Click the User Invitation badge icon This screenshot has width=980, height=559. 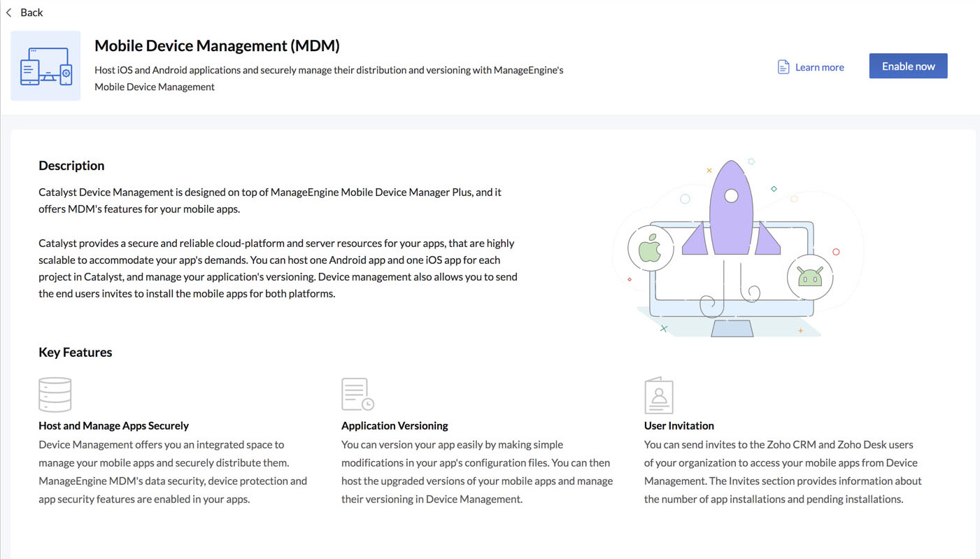coord(659,395)
